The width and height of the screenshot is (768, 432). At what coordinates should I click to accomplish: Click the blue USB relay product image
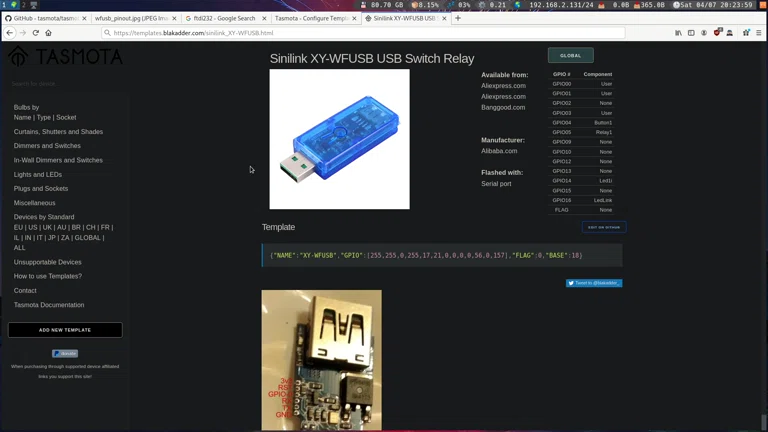click(339, 139)
